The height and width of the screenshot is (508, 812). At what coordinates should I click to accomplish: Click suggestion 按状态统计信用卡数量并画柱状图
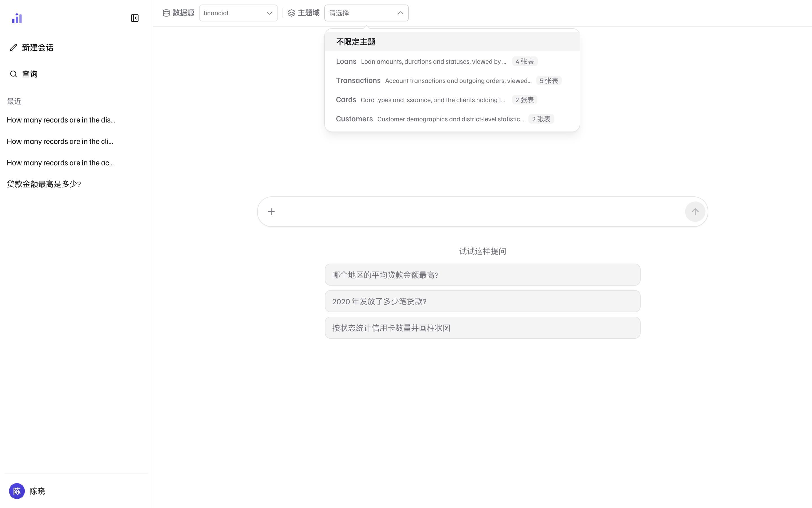click(x=482, y=328)
